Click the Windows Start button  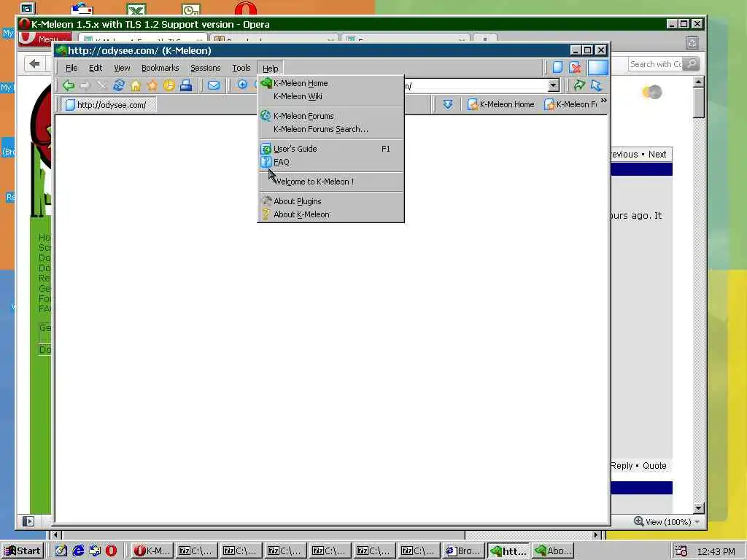click(x=23, y=551)
